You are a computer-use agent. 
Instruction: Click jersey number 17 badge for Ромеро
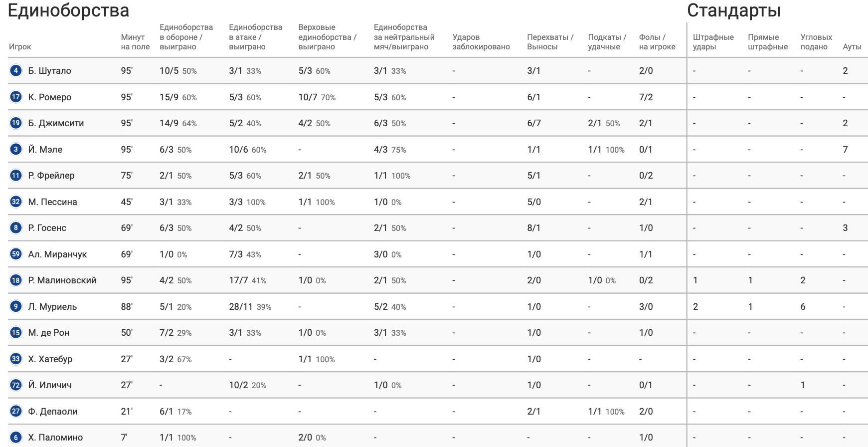[x=16, y=97]
